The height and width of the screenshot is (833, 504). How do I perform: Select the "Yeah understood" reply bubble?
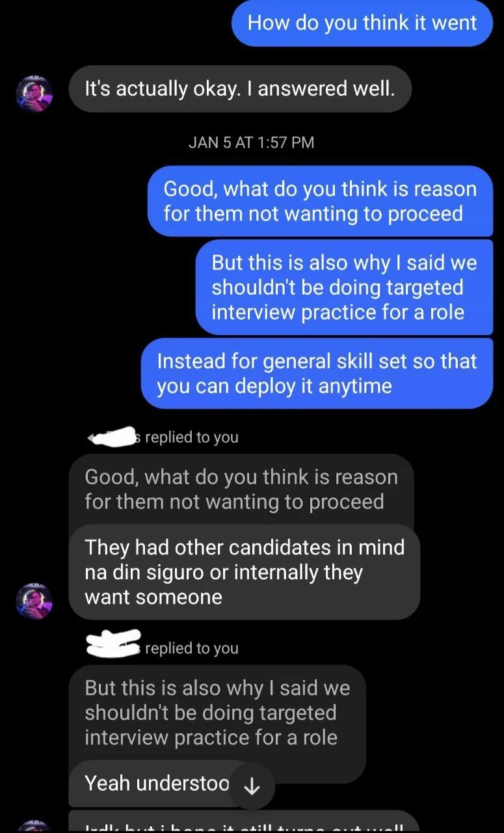click(x=156, y=784)
